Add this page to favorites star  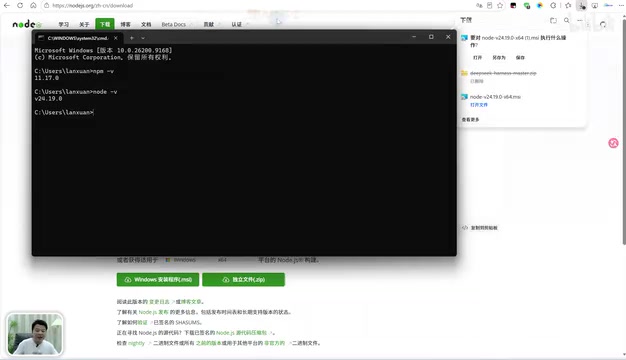pyautogui.click(x=500, y=6)
